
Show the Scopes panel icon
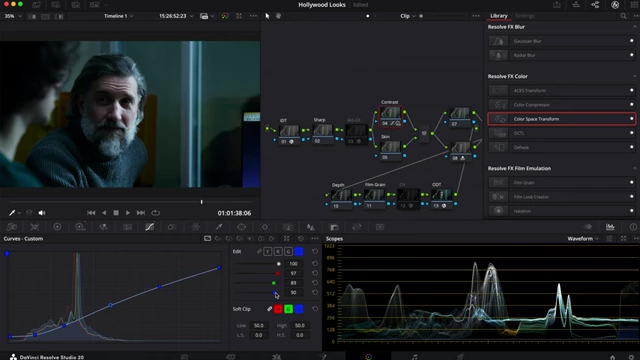610,227
